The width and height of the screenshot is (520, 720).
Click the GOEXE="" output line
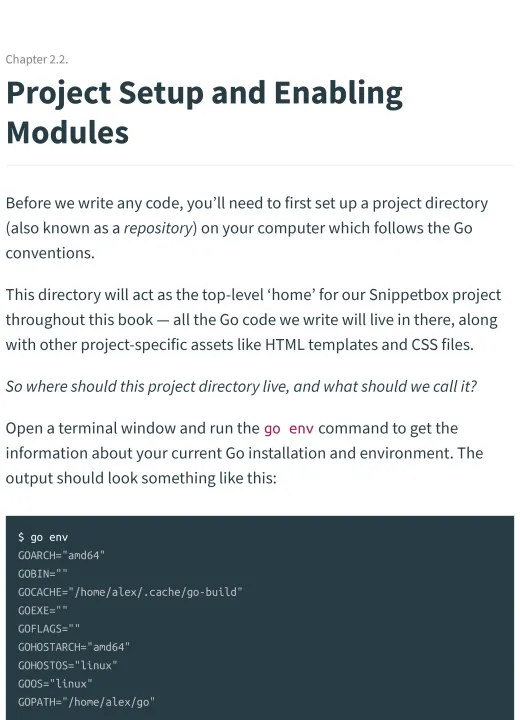click(43, 611)
